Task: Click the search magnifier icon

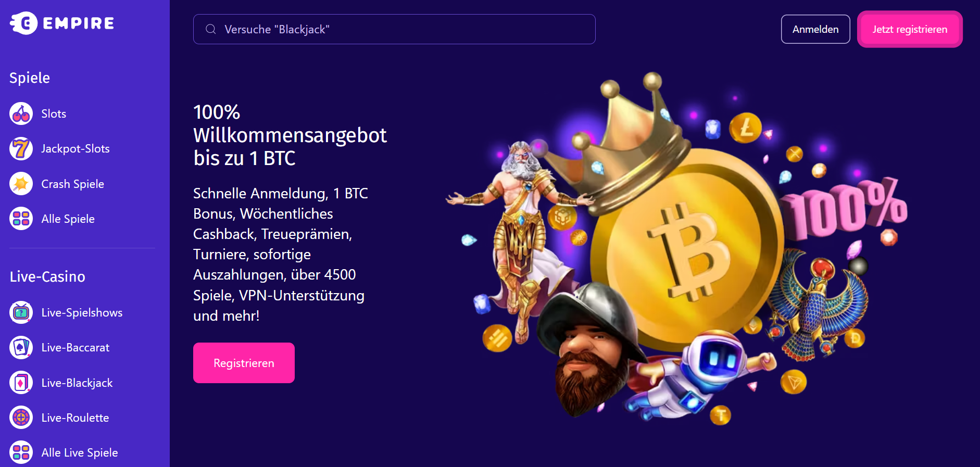Action: [x=211, y=29]
